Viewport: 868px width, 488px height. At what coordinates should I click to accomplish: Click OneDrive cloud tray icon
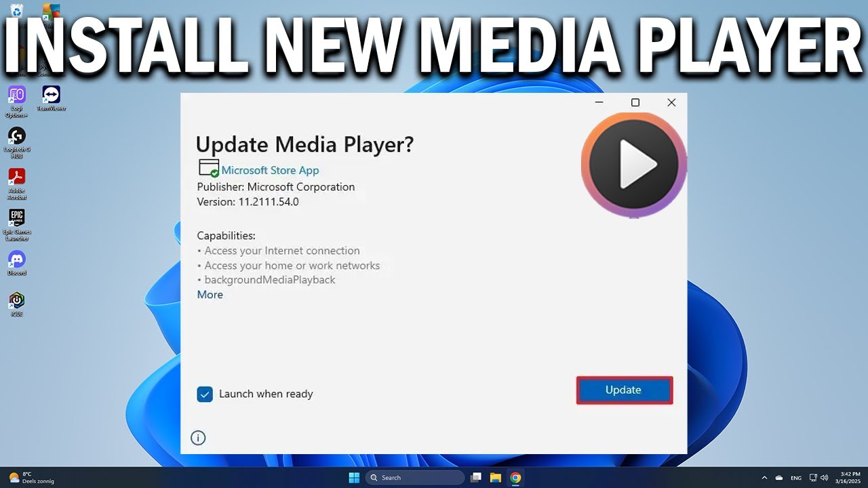(779, 478)
